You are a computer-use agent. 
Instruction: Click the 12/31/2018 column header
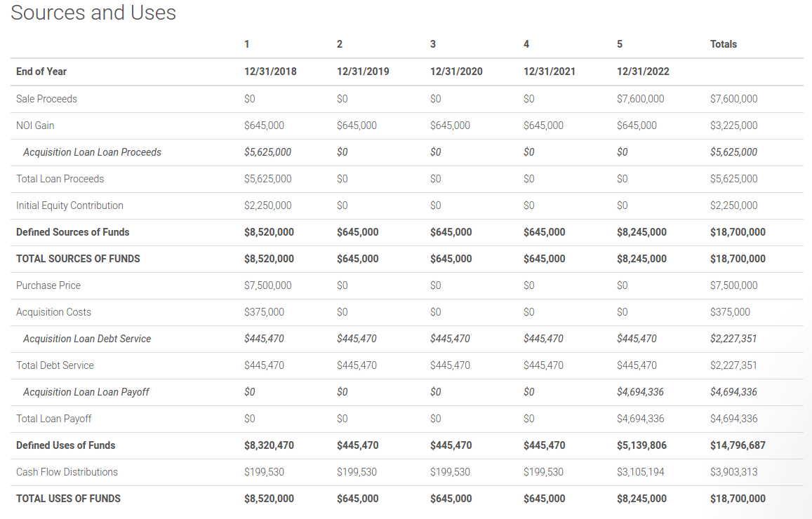[270, 72]
